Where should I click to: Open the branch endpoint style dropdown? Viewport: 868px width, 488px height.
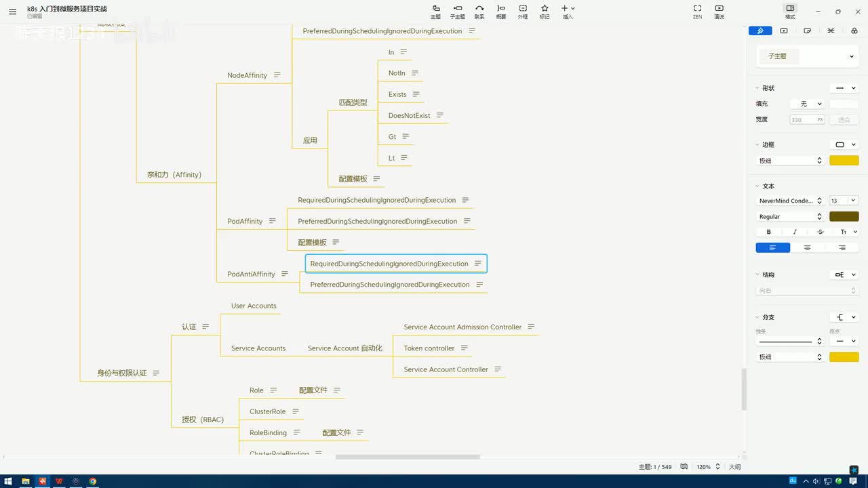coord(844,342)
